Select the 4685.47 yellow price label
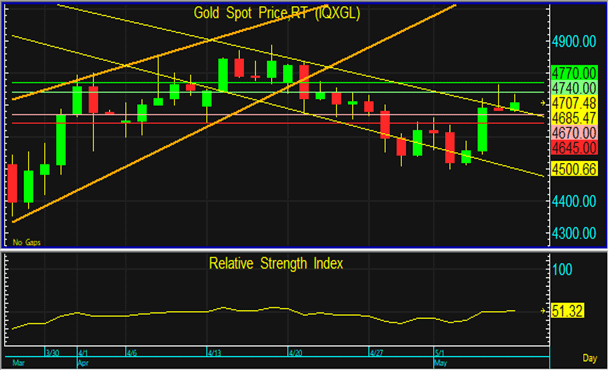The height and width of the screenshot is (371, 609). click(x=574, y=118)
